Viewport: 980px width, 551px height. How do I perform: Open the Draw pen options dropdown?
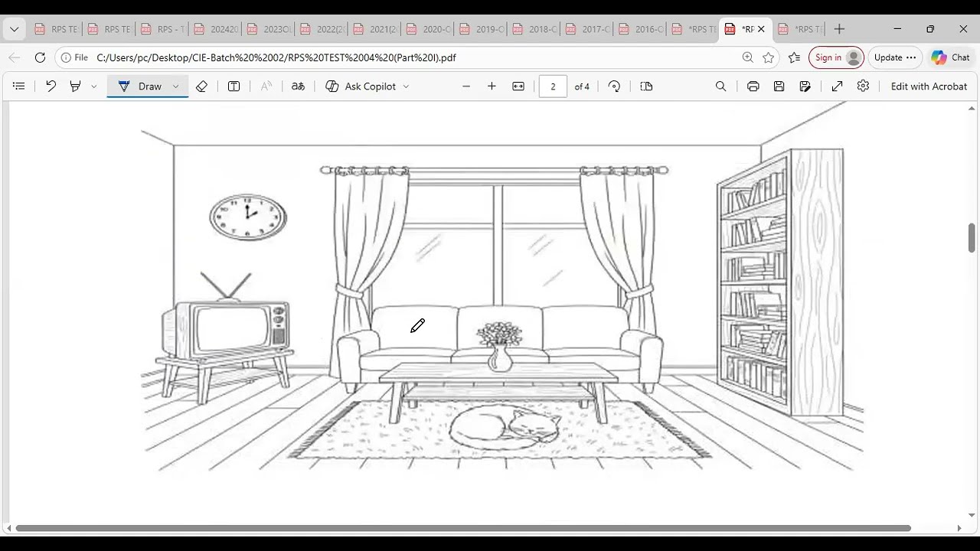point(175,86)
